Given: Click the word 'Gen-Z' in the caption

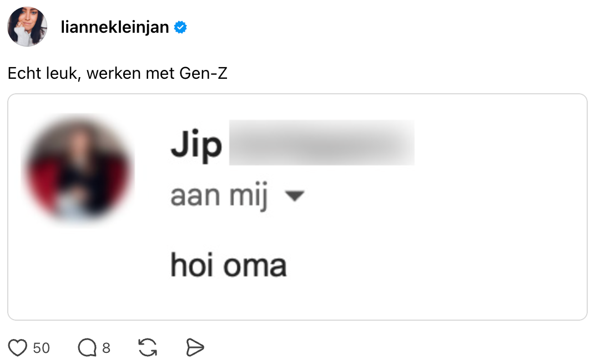Looking at the screenshot, I should (204, 73).
